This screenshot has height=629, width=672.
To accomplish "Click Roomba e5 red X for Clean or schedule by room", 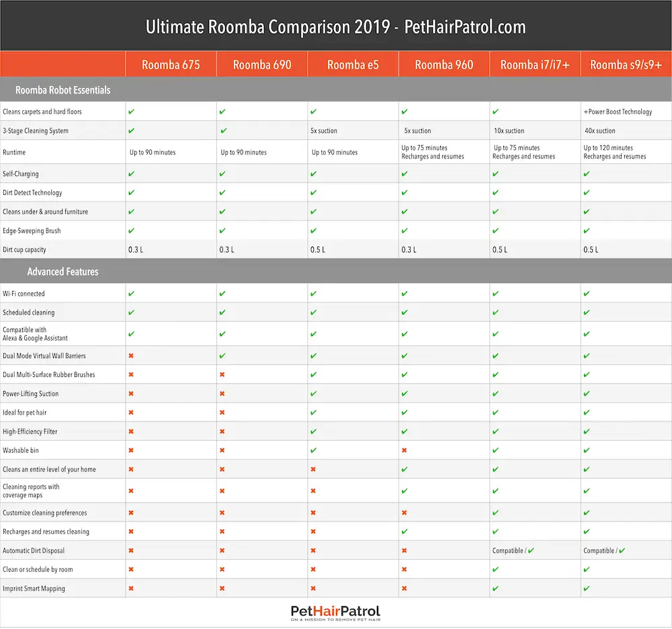I will point(313,569).
